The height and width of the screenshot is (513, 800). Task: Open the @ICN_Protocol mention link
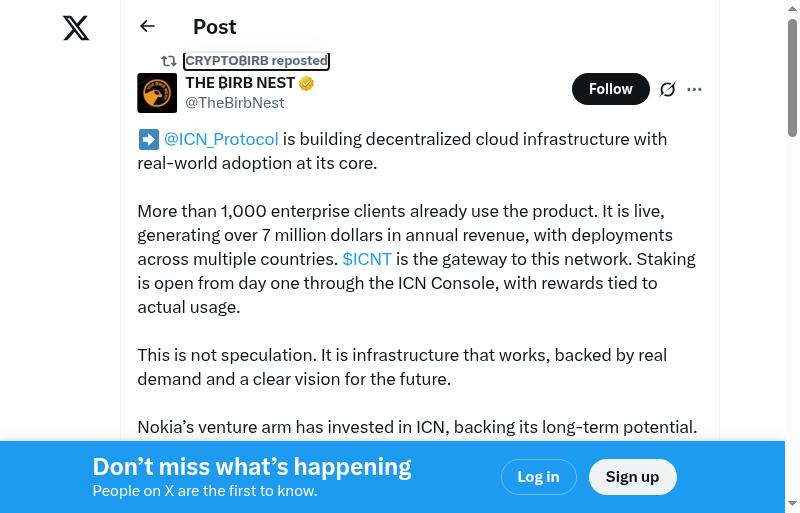pyautogui.click(x=221, y=139)
